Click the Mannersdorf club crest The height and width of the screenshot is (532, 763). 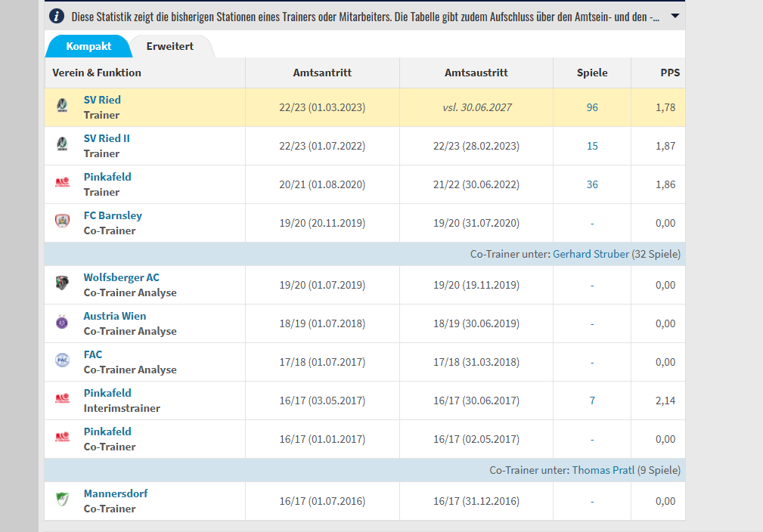(x=63, y=500)
